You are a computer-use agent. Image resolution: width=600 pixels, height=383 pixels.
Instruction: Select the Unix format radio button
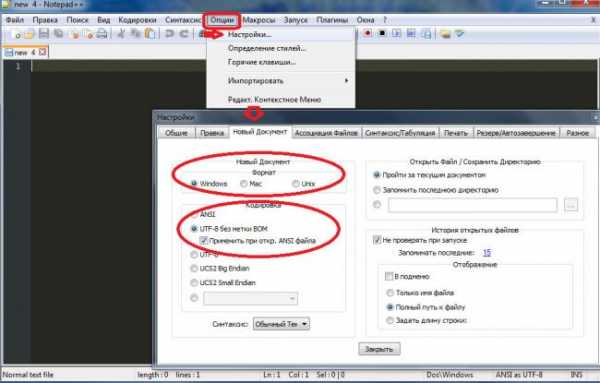(296, 184)
